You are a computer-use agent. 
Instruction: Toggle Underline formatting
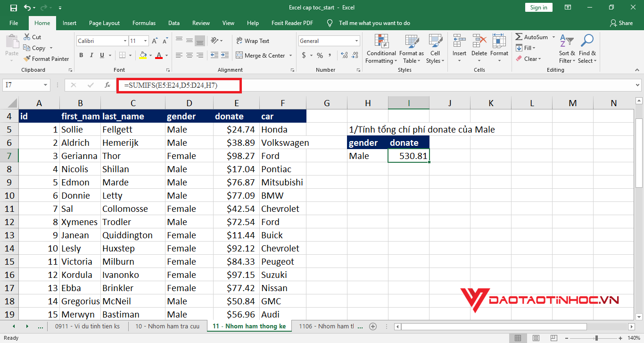[x=102, y=55]
